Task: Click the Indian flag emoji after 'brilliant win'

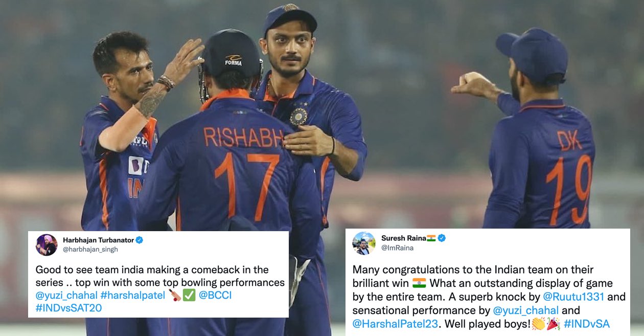Action: 419,283
